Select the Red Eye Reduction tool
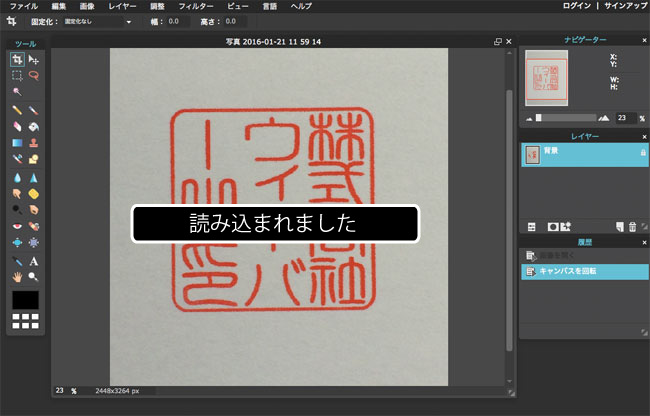Screen dimensions: 650x416 pyautogui.click(x=17, y=226)
